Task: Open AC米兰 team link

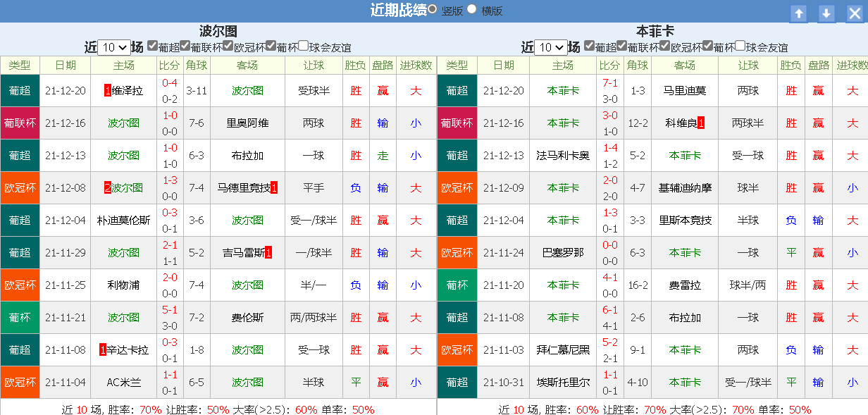Action: pos(124,383)
